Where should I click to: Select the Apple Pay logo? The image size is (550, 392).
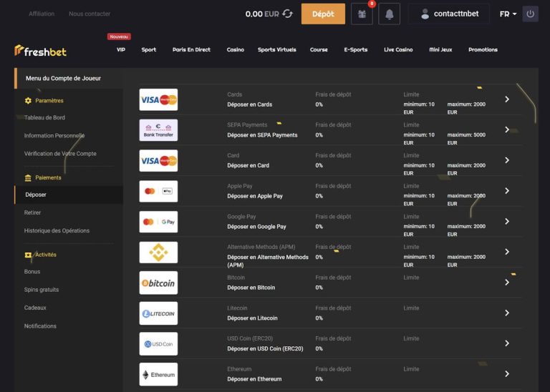click(158, 191)
